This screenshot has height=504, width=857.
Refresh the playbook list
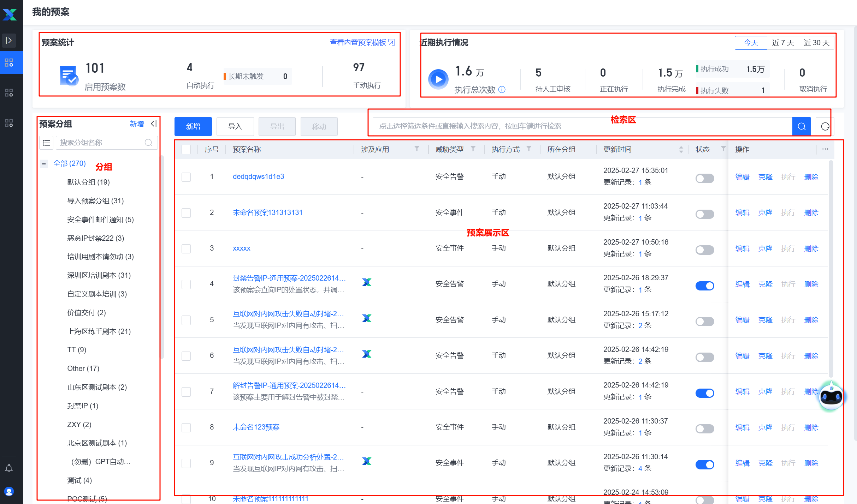[825, 126]
